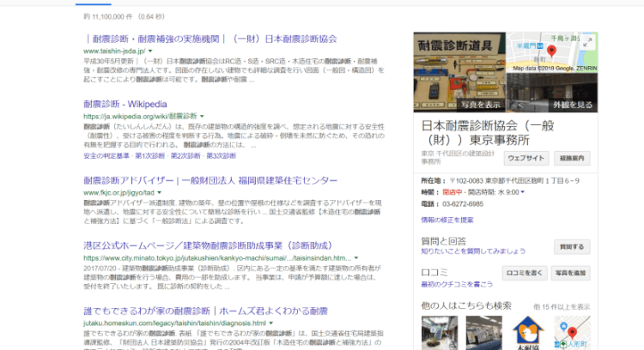Image resolution: width=644 pixels, height=350 pixels.
Task: Open the 人形町 map thumbnail
Action: tap(572, 333)
